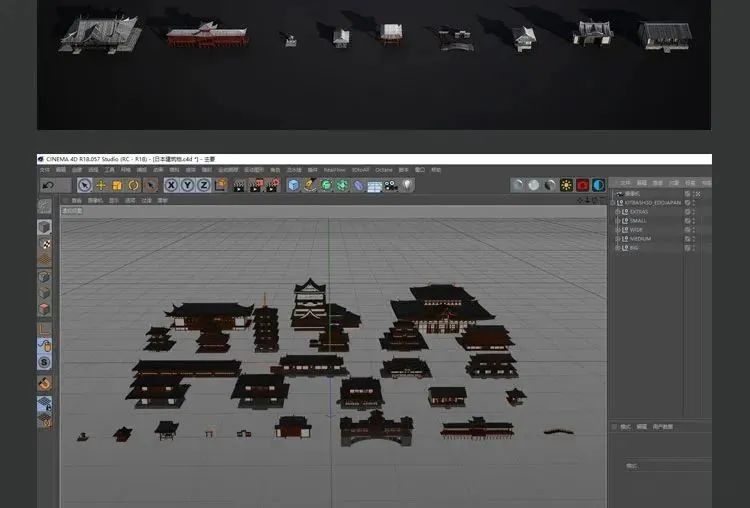Toggle SMALL visibility dots
The image size is (750, 508).
point(694,221)
